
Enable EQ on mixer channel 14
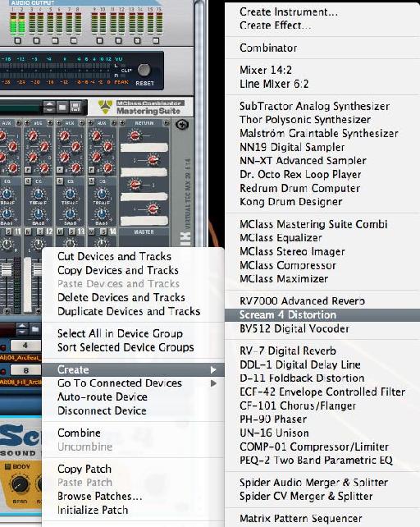(x=91, y=181)
